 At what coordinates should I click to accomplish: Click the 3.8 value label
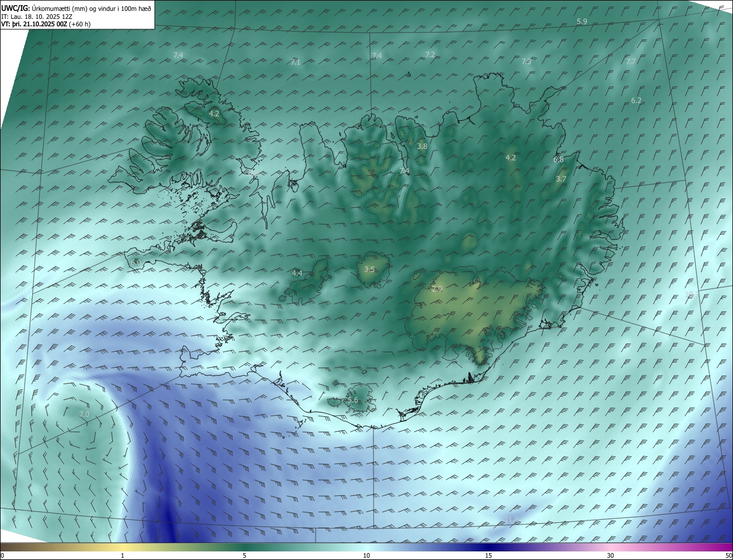[422, 146]
